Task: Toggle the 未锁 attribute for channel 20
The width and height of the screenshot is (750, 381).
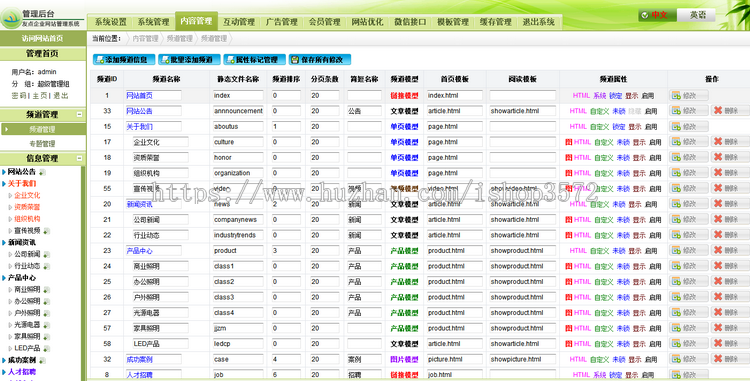Action: click(618, 204)
